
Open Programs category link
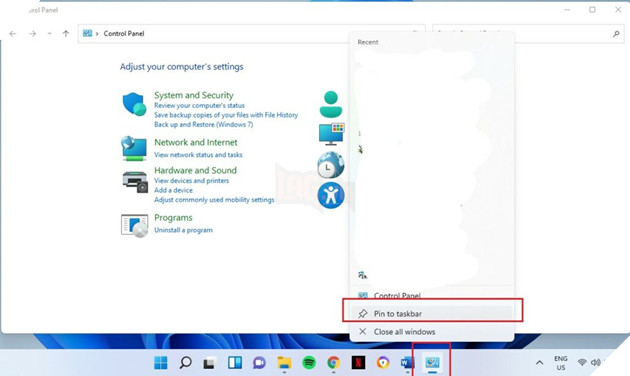(x=173, y=218)
